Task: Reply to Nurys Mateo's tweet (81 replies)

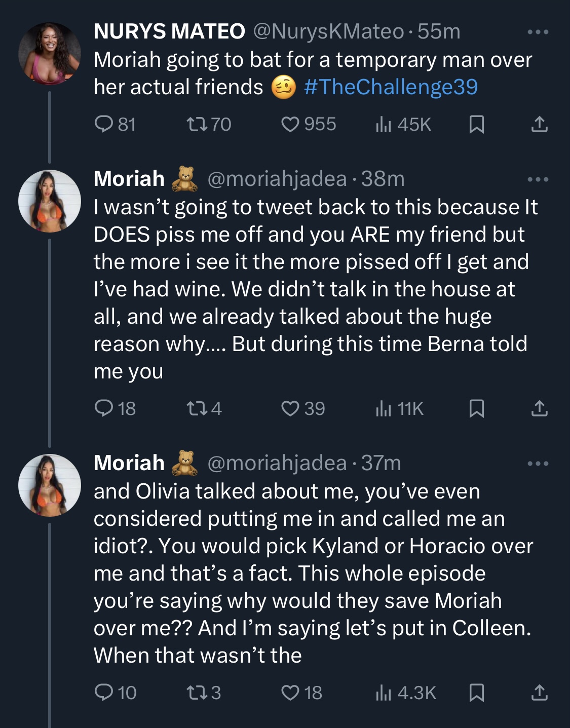Action: tap(115, 124)
